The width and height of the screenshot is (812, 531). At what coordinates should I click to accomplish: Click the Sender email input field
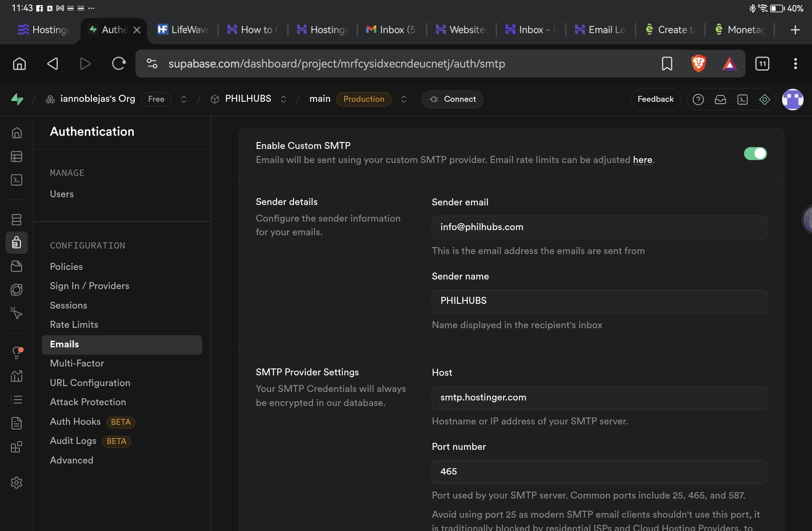click(599, 227)
